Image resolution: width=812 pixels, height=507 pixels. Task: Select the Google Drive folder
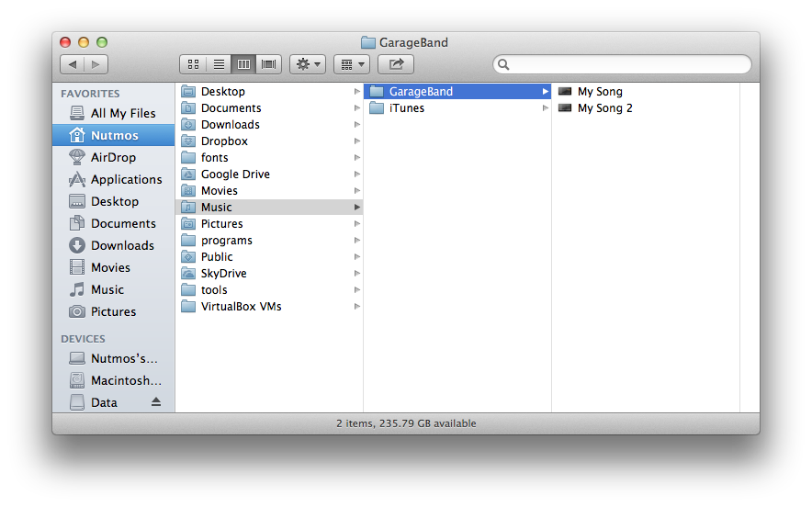235,175
